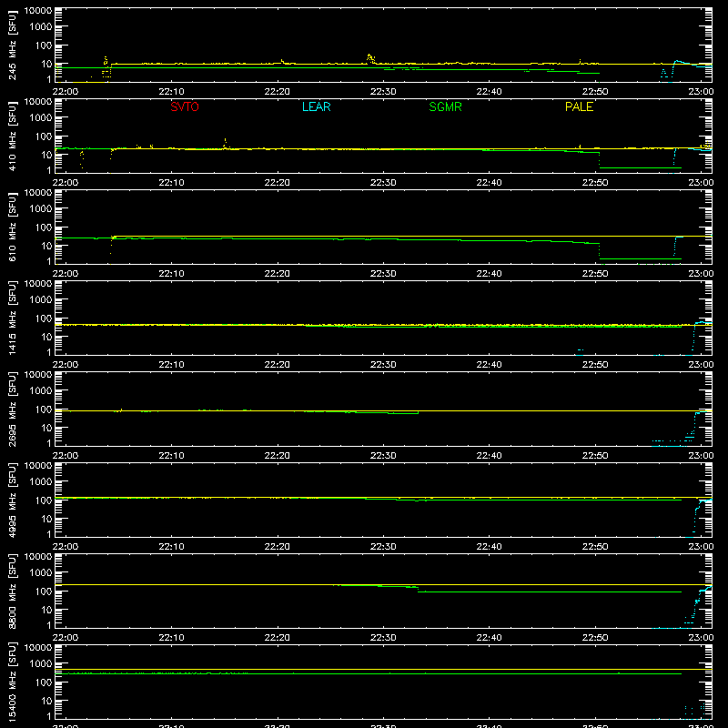
Task: Click the 10000 y-axis value on 245 MHz plot
Action: 38,11
